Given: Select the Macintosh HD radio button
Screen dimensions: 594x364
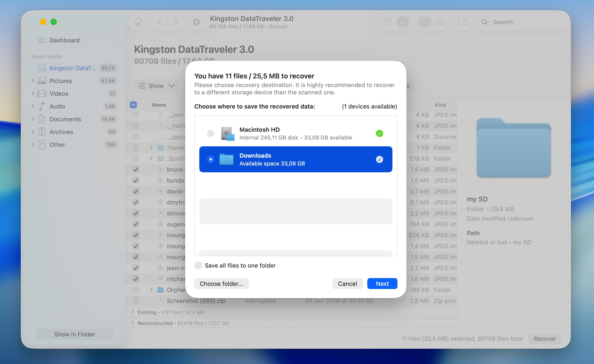Looking at the screenshot, I should pos(210,133).
